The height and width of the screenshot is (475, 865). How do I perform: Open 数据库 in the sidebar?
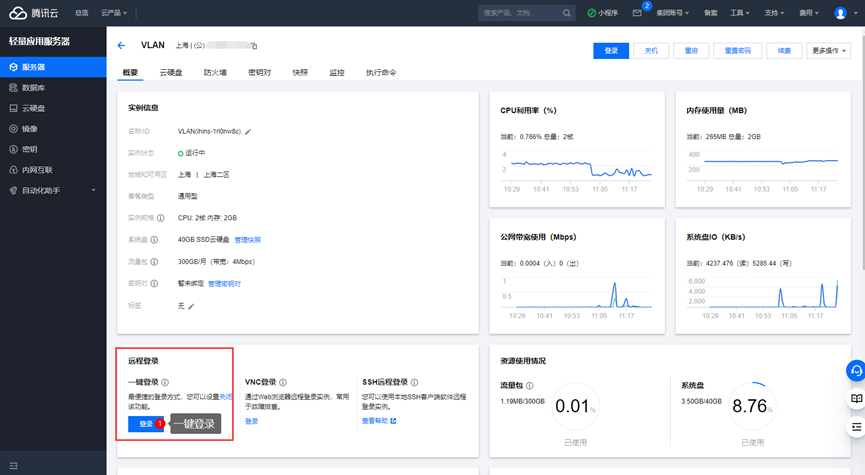[x=53, y=88]
